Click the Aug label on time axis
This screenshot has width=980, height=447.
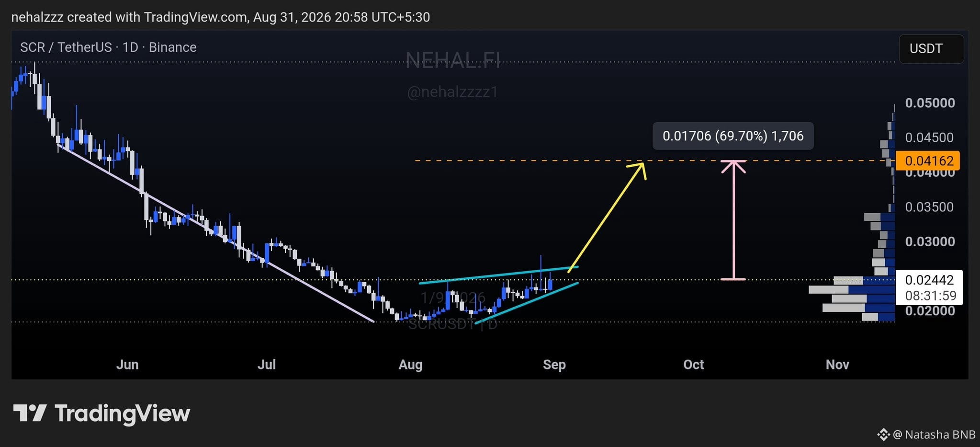click(411, 365)
